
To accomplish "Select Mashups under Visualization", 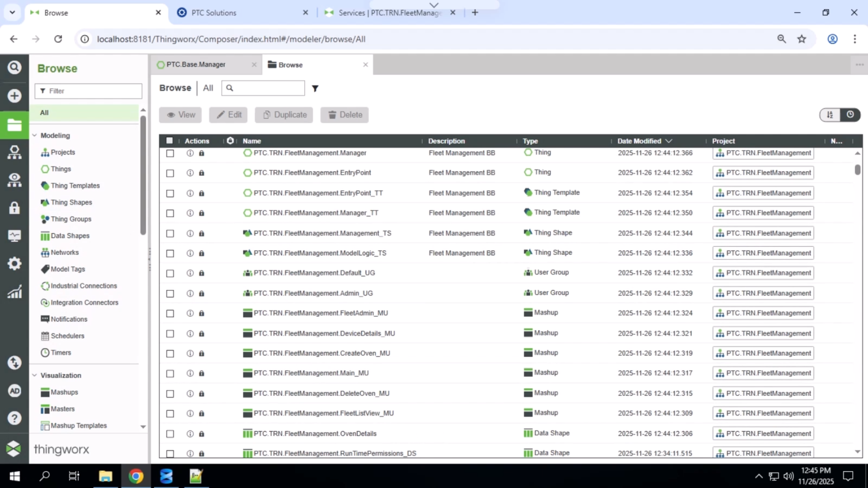I will [64, 392].
